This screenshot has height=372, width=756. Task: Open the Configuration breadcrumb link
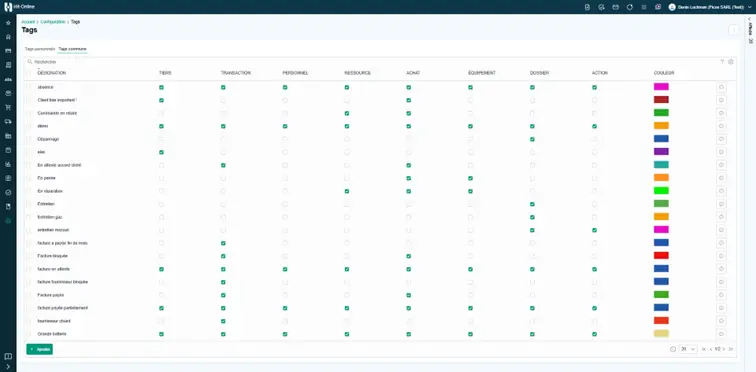click(x=53, y=22)
